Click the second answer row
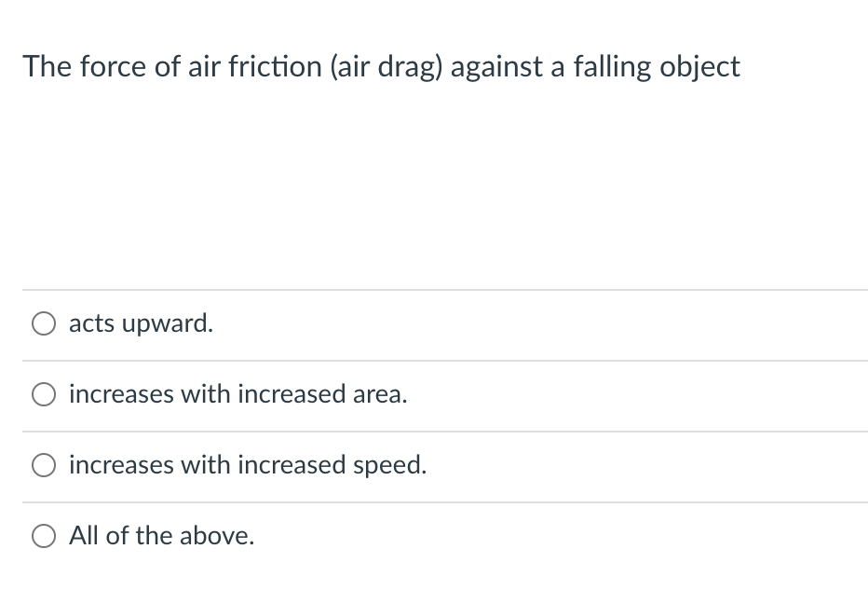Viewport: 868px width, 604px height. [373, 393]
